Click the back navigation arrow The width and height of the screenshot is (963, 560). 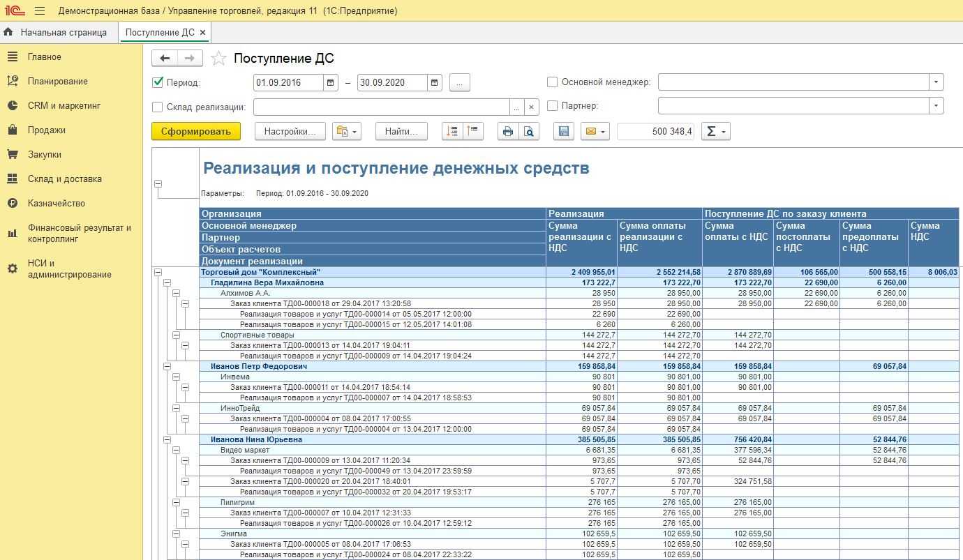pyautogui.click(x=165, y=58)
